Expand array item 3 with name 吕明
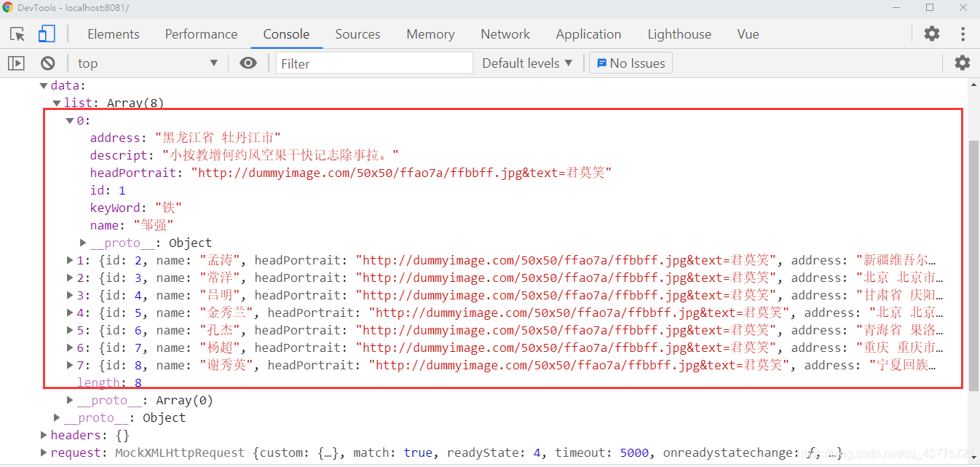Image resolution: width=980 pixels, height=467 pixels. click(x=70, y=295)
